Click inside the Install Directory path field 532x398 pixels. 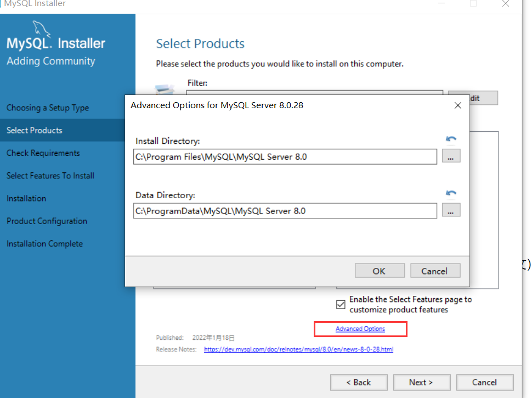285,156
